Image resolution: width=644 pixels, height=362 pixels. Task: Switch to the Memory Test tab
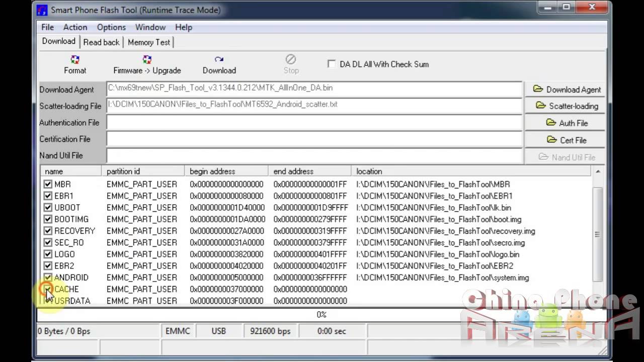(149, 42)
